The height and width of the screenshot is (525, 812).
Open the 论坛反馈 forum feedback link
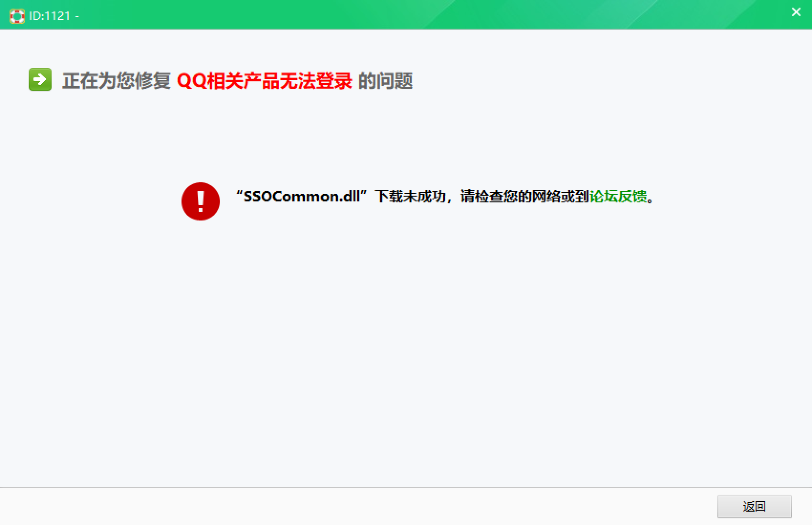tap(618, 196)
